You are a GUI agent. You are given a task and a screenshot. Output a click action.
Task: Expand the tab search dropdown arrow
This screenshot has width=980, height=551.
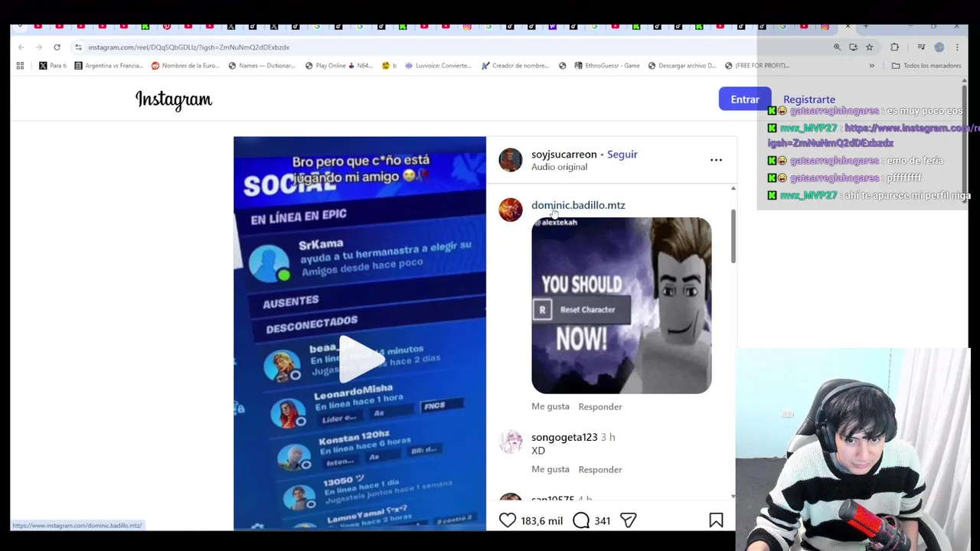pyautogui.click(x=19, y=27)
